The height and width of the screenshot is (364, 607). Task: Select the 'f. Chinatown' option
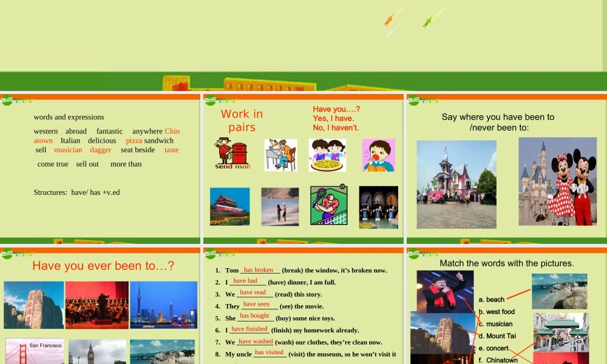pos(498,360)
